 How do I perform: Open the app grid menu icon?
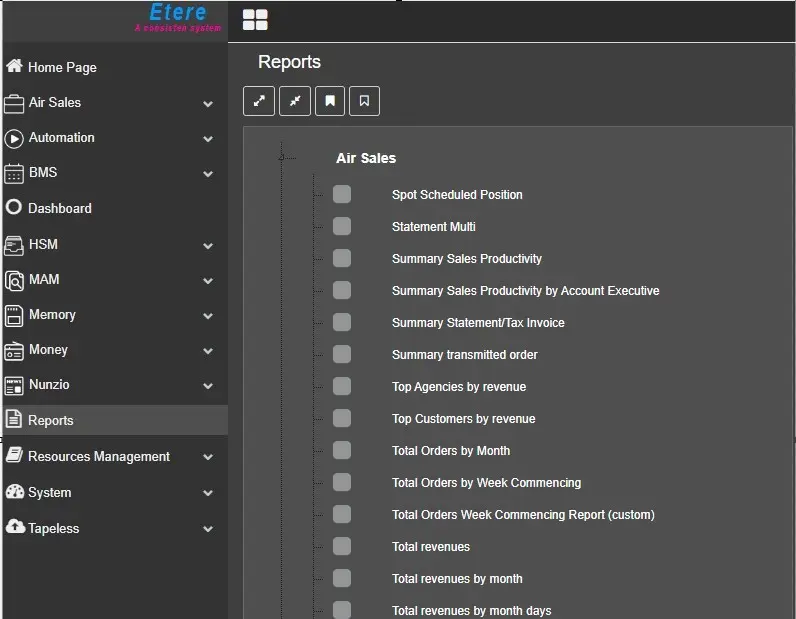255,20
